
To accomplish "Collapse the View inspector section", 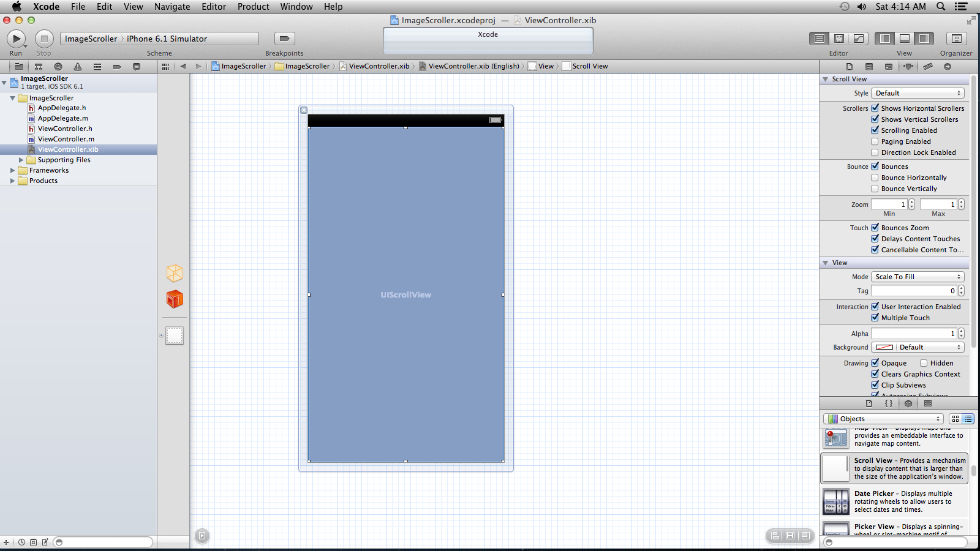I will point(826,263).
